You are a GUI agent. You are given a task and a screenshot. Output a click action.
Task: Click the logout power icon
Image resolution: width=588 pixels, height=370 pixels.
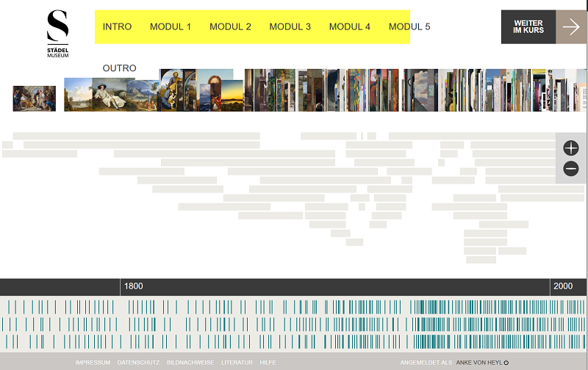point(506,363)
